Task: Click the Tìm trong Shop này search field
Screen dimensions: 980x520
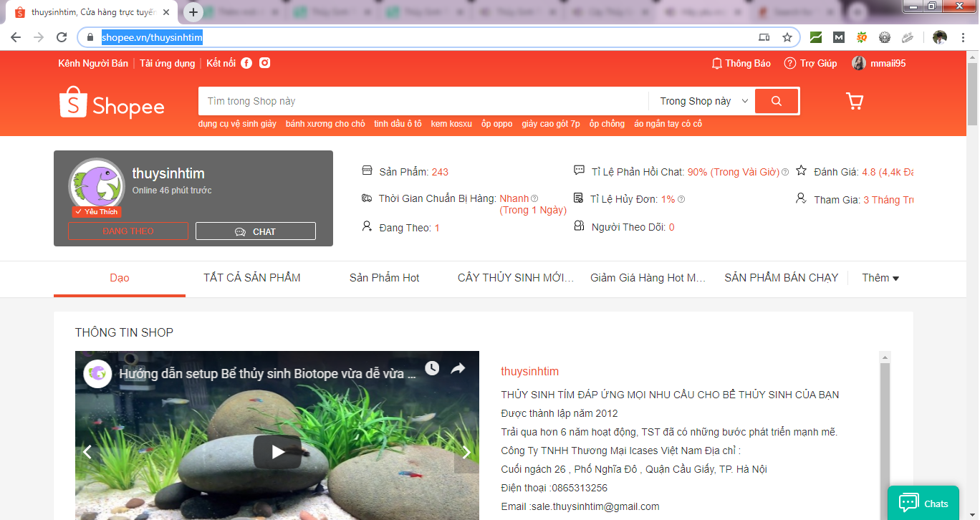Action: pyautogui.click(x=423, y=101)
